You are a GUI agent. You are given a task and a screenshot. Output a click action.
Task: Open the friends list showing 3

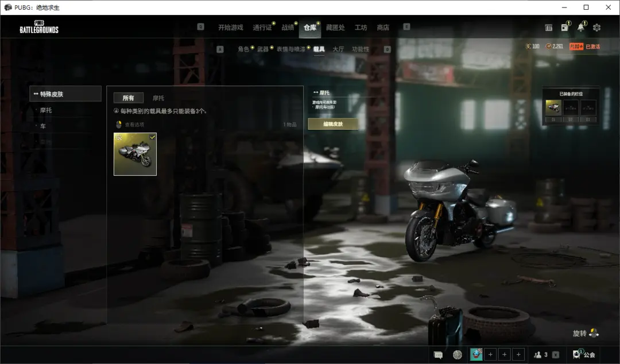tap(541, 354)
